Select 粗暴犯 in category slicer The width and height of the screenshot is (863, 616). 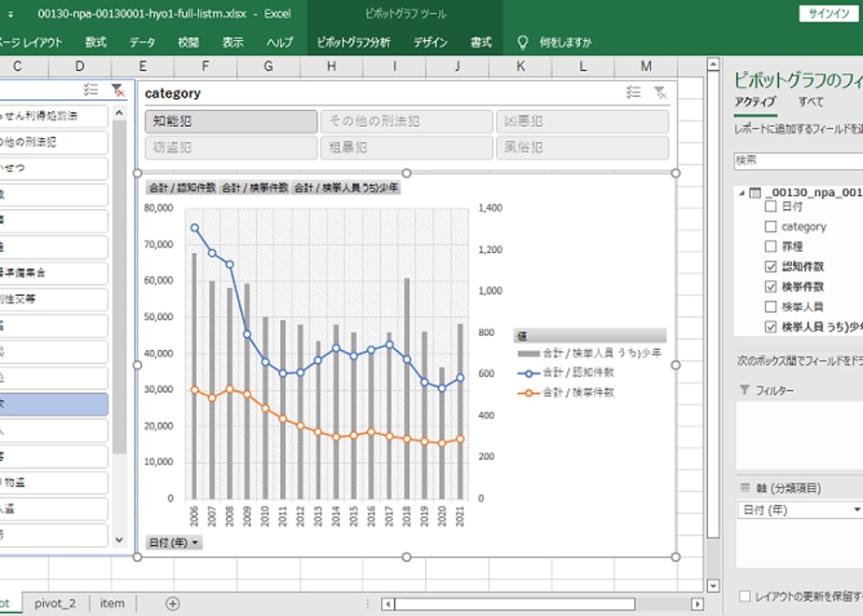406,148
